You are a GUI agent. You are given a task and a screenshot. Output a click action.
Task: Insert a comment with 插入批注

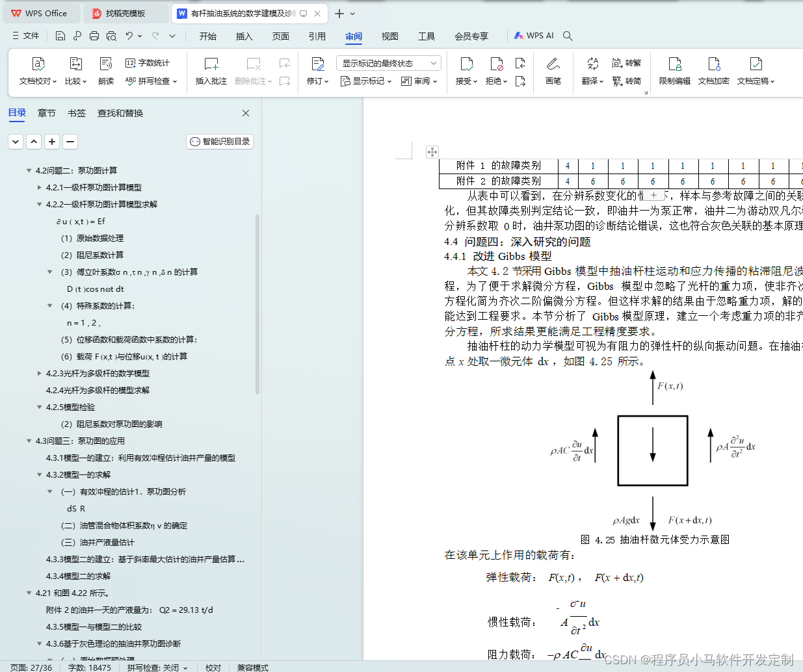211,71
